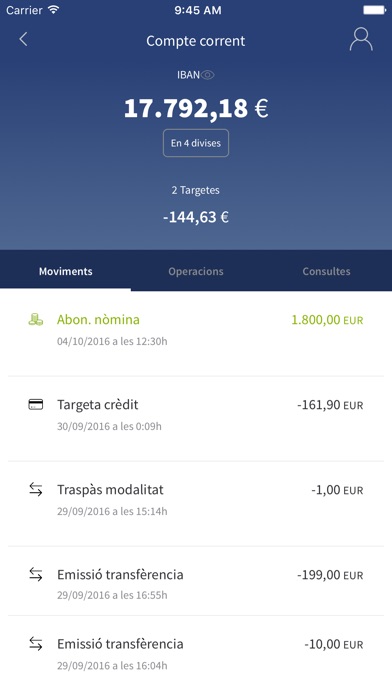Switch to the Operacions tab
Image resolution: width=392 pixels, height=696 pixels.
196,271
